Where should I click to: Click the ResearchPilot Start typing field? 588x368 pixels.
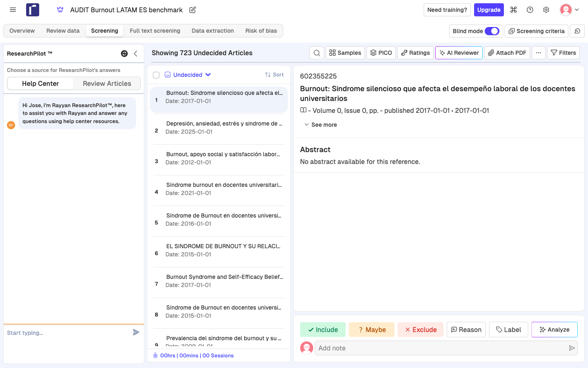(x=67, y=333)
